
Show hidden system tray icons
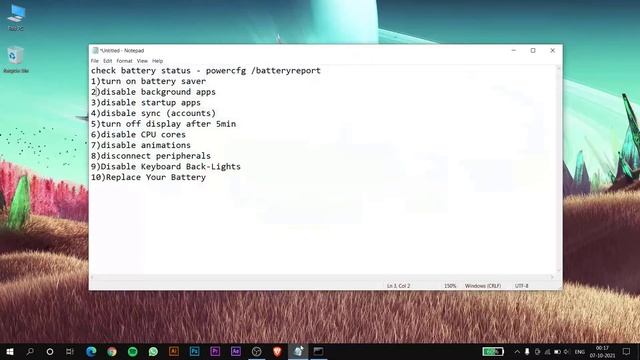[517, 351]
